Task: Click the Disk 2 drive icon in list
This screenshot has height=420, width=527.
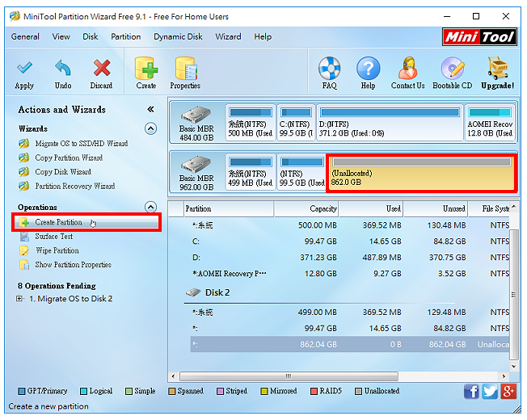Action: pyautogui.click(x=193, y=292)
